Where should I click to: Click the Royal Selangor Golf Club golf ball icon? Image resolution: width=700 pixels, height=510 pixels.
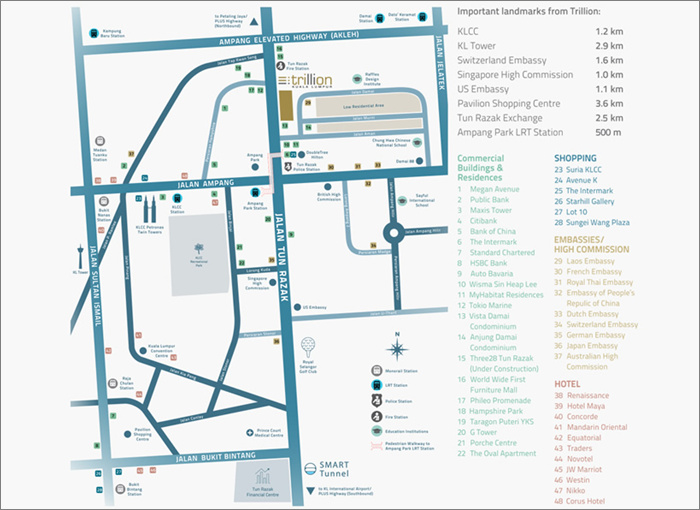308,347
